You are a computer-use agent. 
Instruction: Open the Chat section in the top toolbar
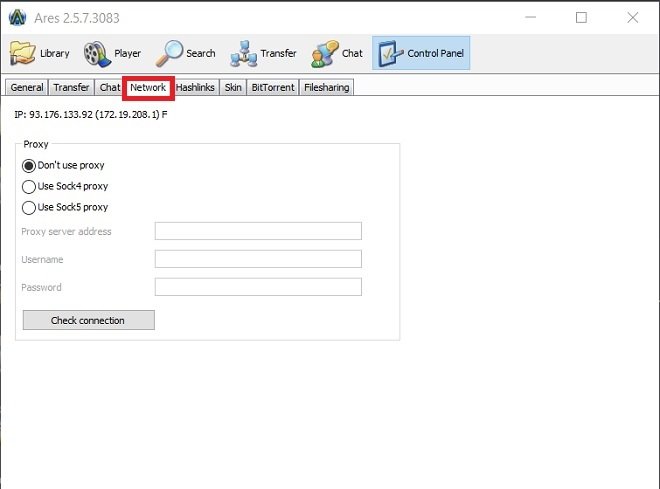tap(337, 53)
